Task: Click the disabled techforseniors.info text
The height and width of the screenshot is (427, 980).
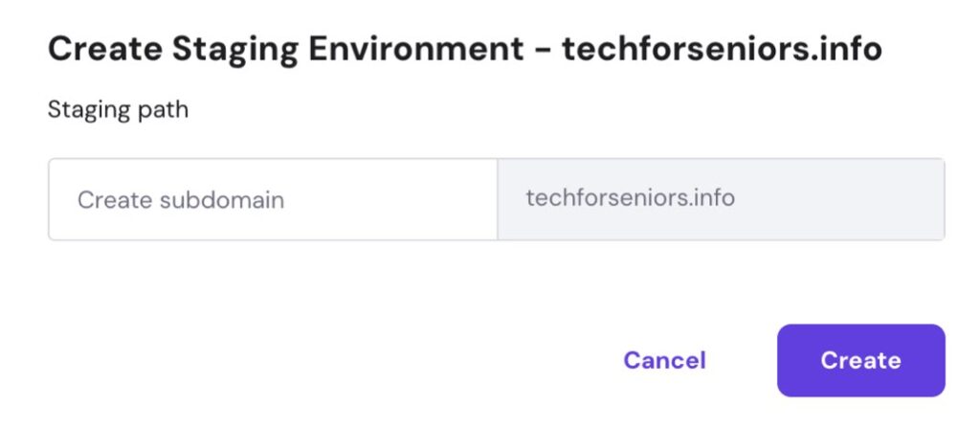Action: [x=630, y=198]
